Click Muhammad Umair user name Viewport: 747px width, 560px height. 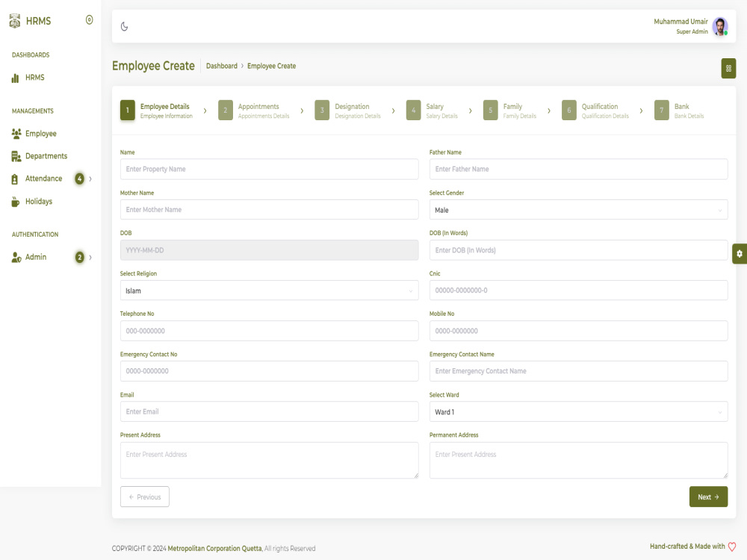pos(681,22)
